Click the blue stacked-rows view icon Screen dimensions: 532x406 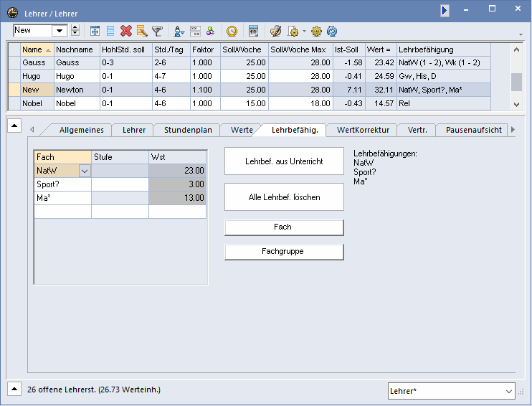110,32
